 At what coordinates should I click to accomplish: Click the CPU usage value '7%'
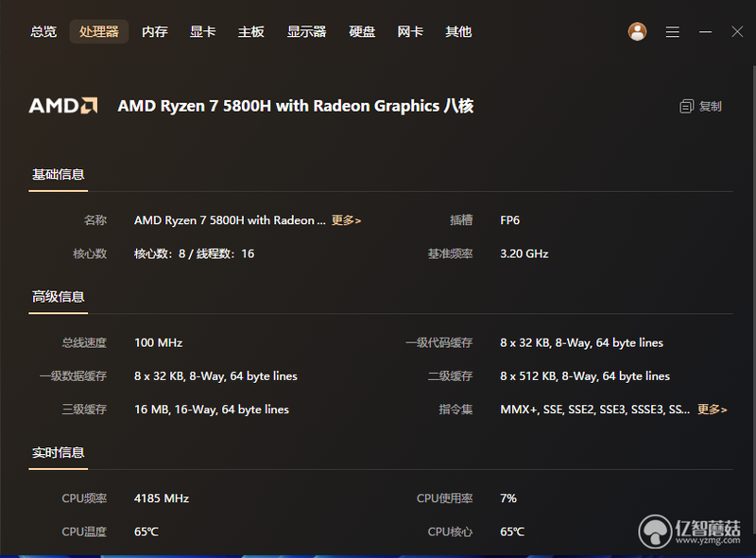(508, 498)
